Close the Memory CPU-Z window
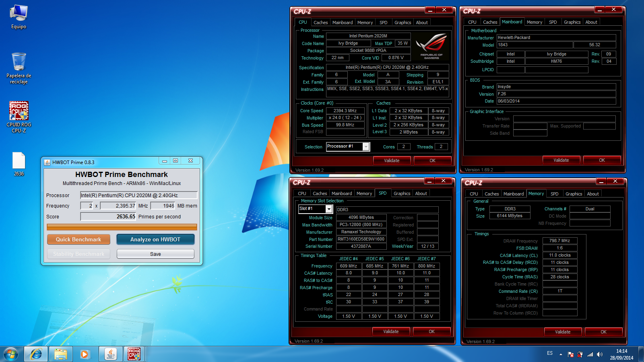 (615, 181)
